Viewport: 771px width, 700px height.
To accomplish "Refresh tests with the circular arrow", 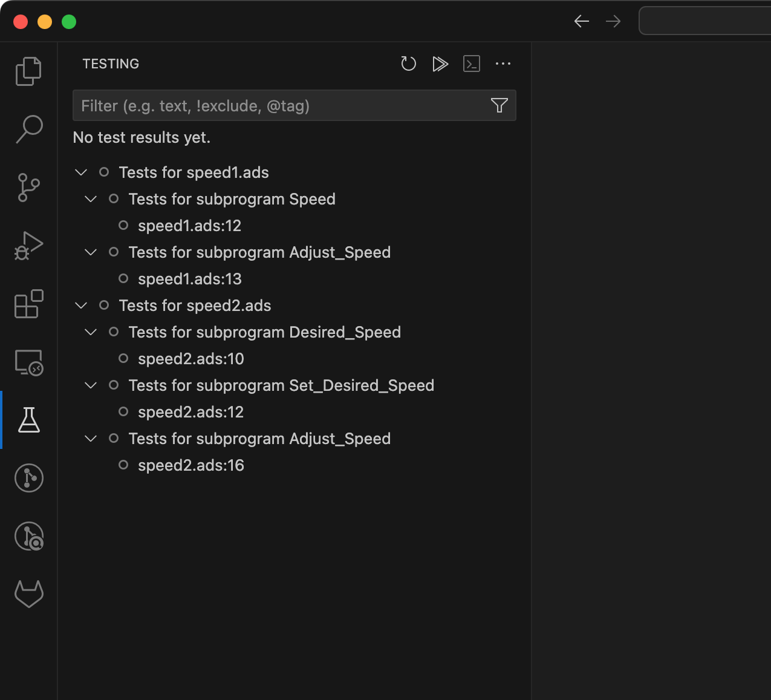I will point(409,64).
